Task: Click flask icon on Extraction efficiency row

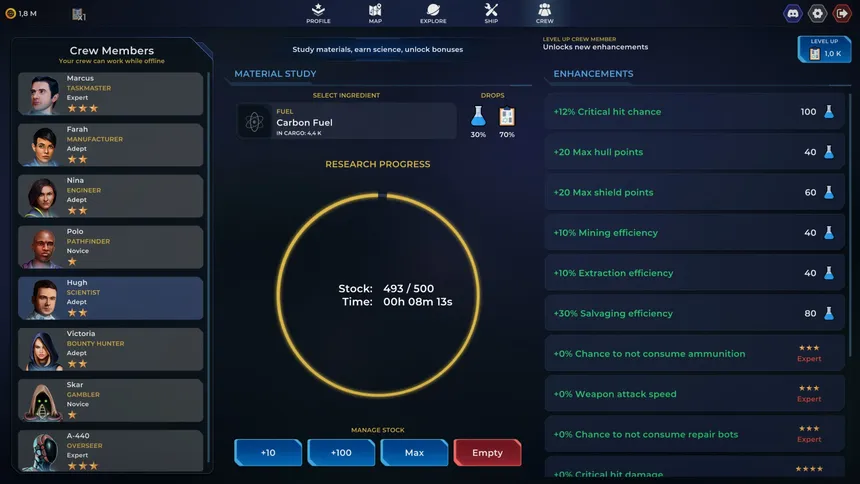Action: coord(829,273)
